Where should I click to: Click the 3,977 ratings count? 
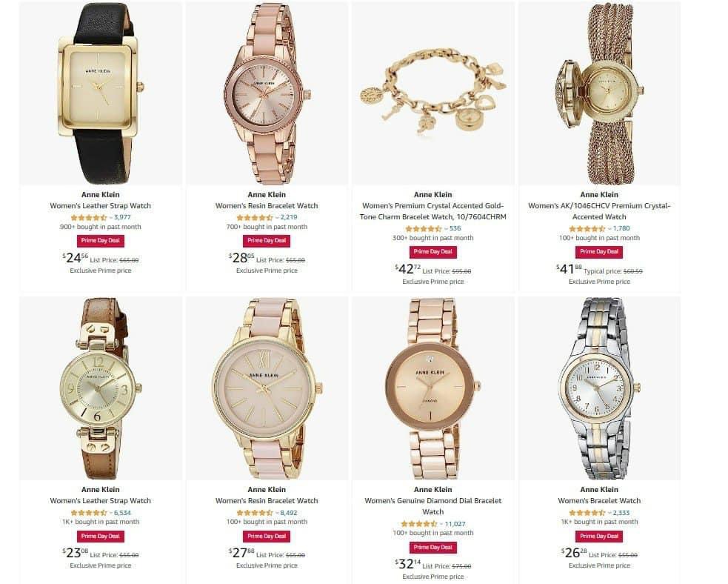(x=122, y=217)
